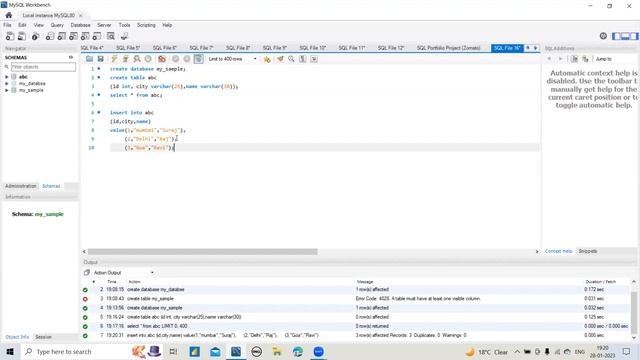Toggle continue-on-error execution icon
The image size is (640, 360).
coord(162,59)
